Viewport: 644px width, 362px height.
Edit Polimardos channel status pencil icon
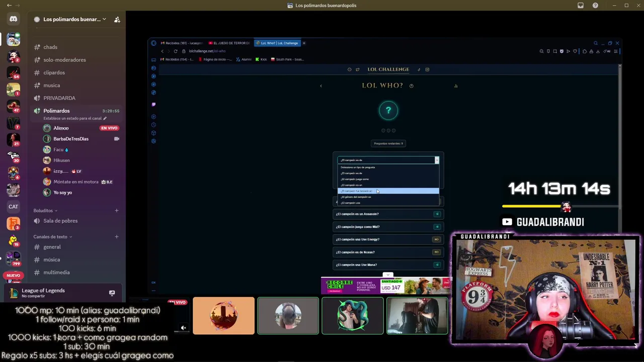(x=105, y=118)
